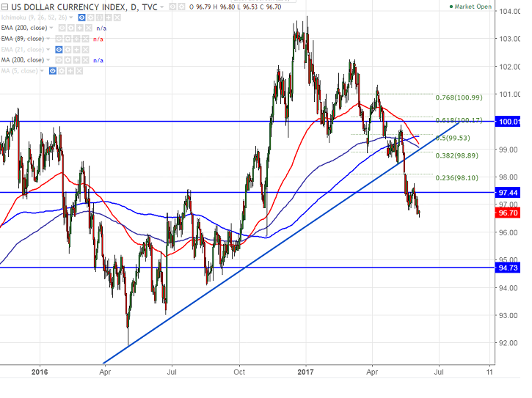Select the 94.73 horizontal line price label
The height and width of the screenshot is (398, 532).
(x=508, y=268)
